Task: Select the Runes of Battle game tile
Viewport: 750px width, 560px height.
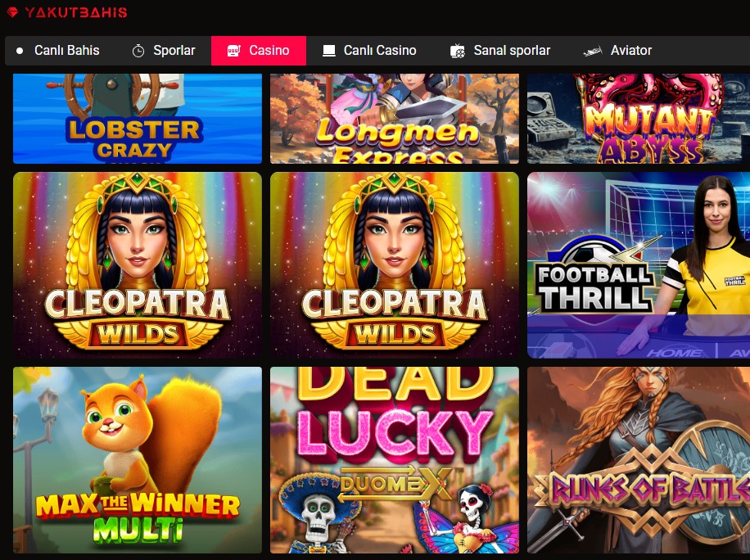Action: [x=639, y=460]
